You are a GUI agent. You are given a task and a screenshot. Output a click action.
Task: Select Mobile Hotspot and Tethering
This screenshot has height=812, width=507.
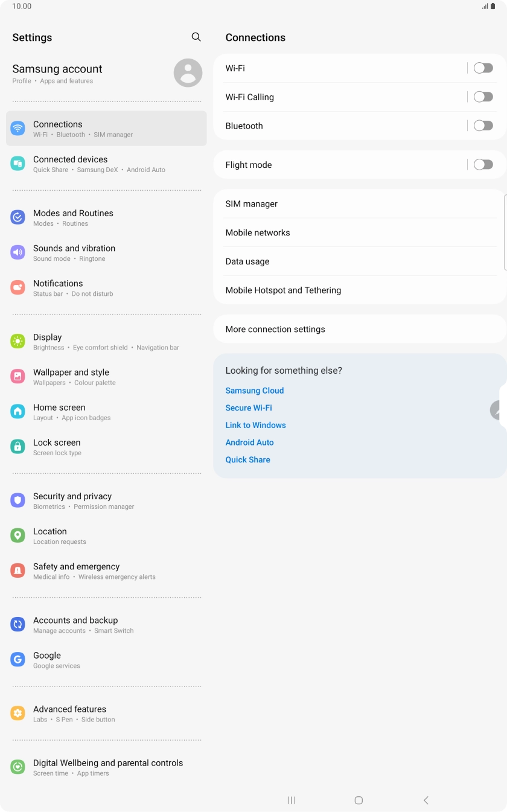tap(283, 290)
